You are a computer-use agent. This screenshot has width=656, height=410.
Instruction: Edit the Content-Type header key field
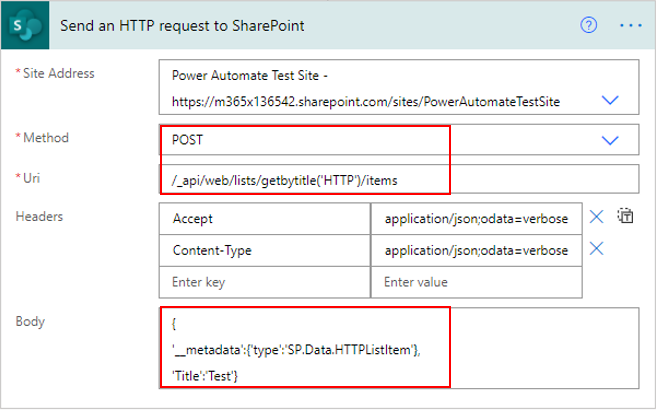[264, 251]
